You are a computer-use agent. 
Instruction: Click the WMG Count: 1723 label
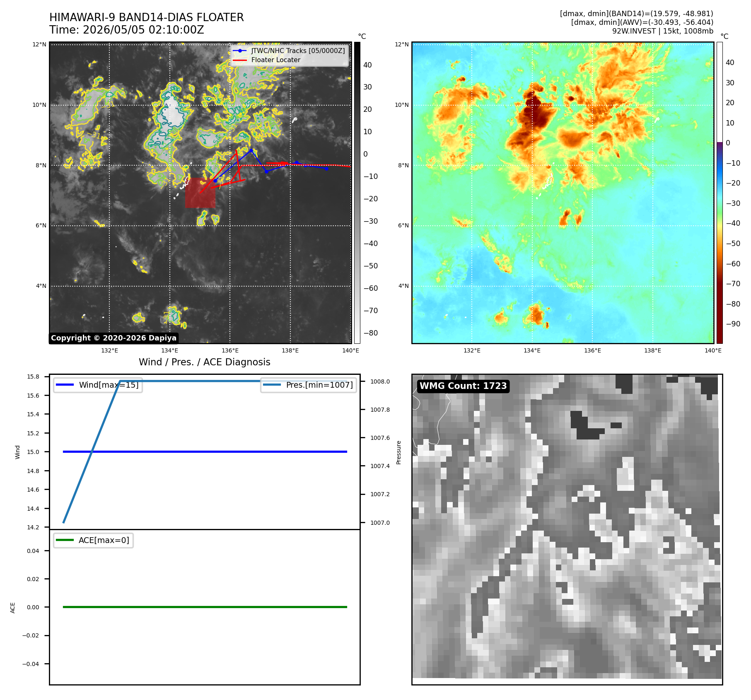463,386
